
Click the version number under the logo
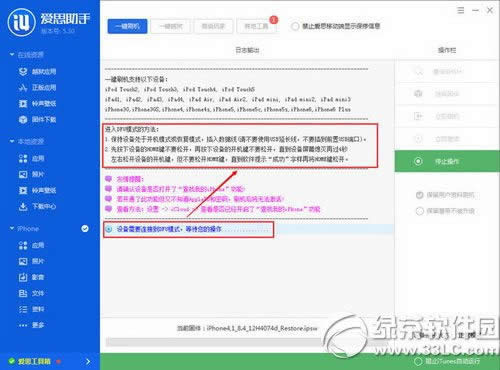pos(58,31)
